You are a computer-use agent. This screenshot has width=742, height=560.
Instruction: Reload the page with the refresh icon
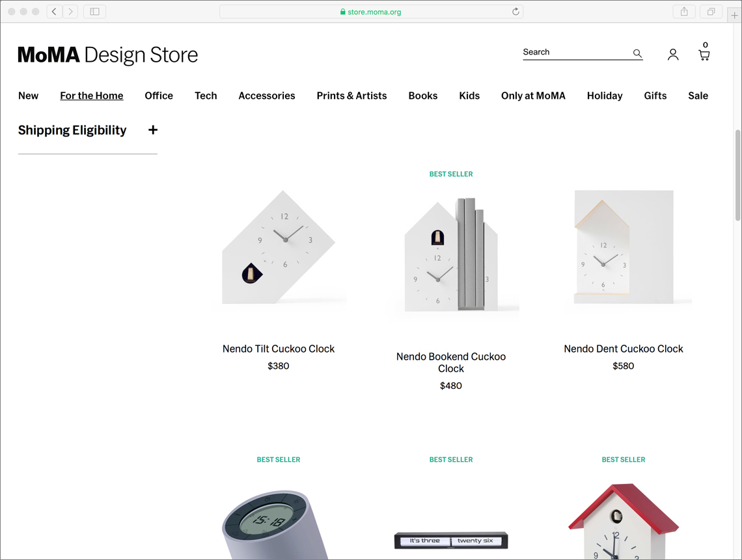tap(515, 11)
